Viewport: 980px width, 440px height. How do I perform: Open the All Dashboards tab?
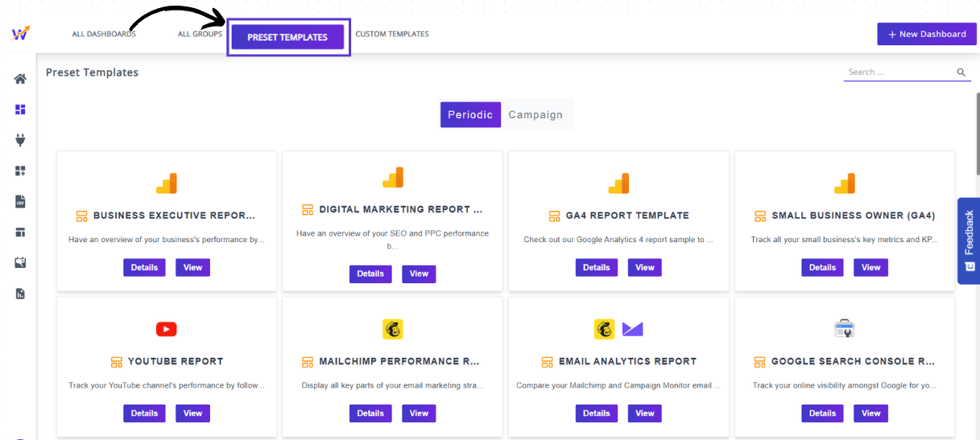pyautogui.click(x=104, y=35)
